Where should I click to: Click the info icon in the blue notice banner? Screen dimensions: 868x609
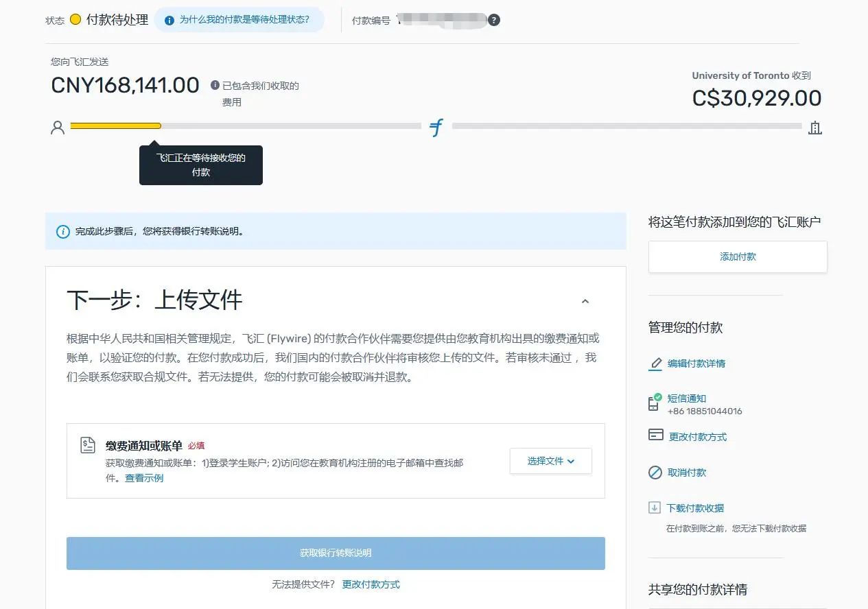[62, 232]
